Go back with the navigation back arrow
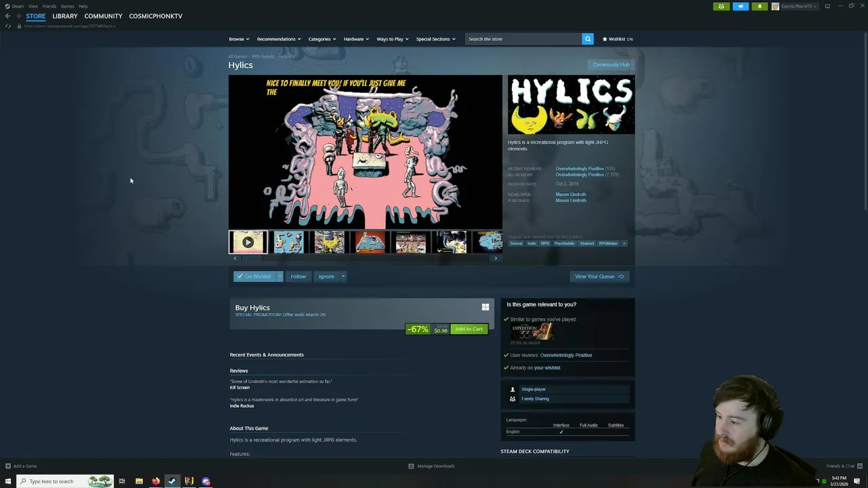This screenshot has width=868, height=488. coord(7,16)
